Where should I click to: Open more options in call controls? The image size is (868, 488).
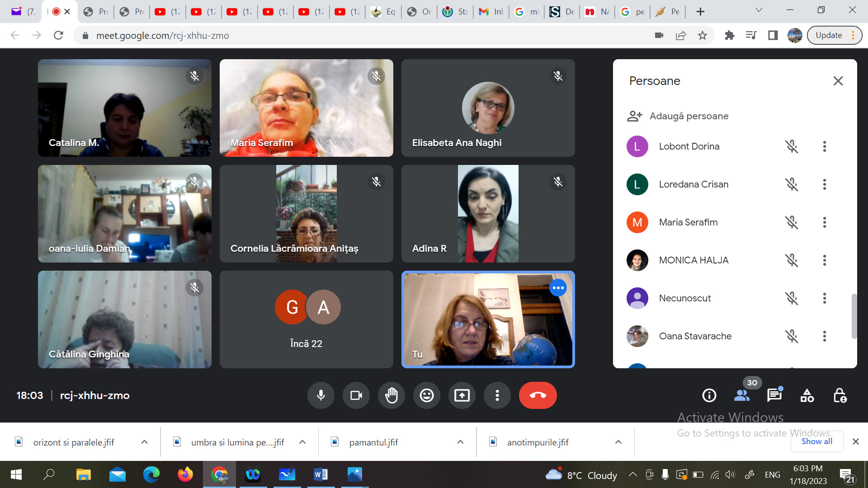point(497,395)
